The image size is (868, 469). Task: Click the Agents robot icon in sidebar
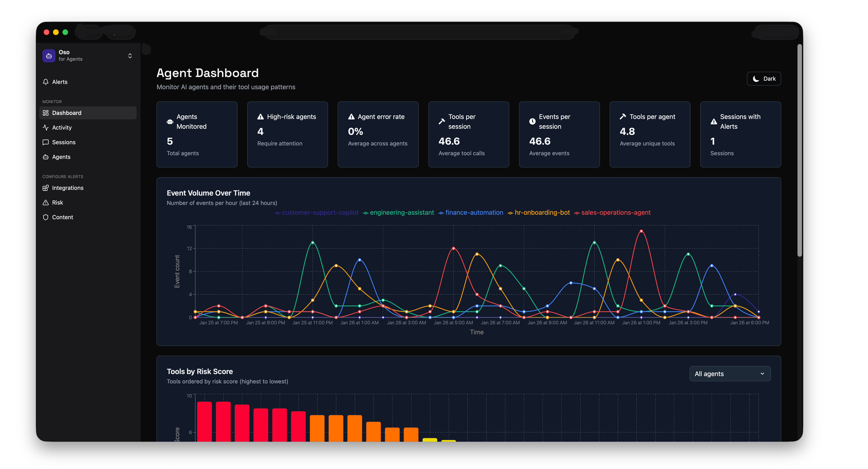(x=46, y=157)
